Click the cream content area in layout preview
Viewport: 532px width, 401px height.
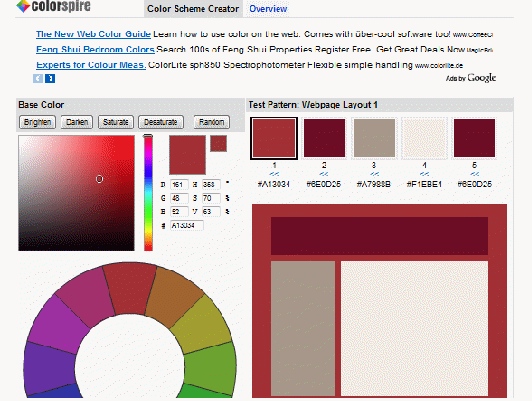click(x=414, y=328)
